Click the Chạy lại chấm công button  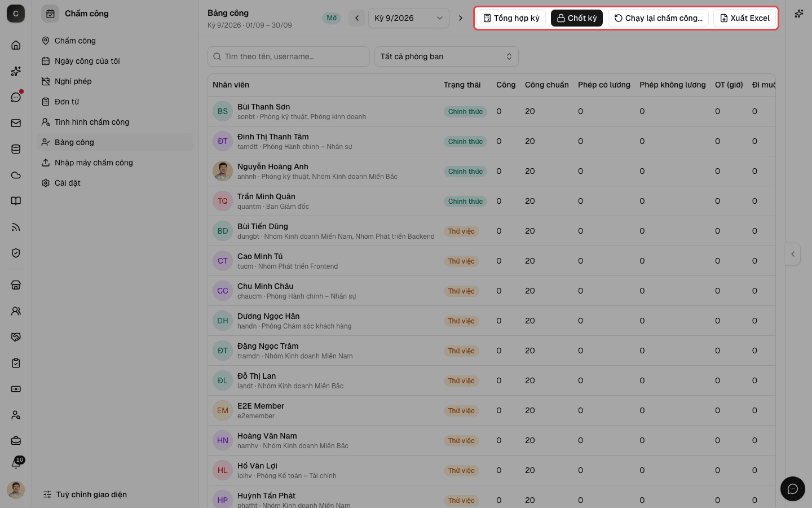[658, 18]
